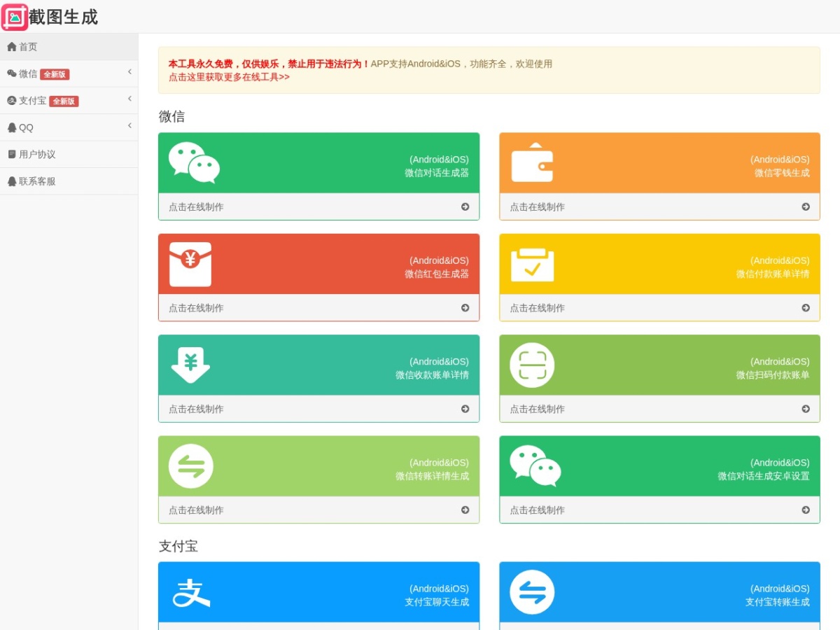Click the clipboard checkmark icon on 微信付款账单详情
The image size is (840, 630).
click(532, 265)
